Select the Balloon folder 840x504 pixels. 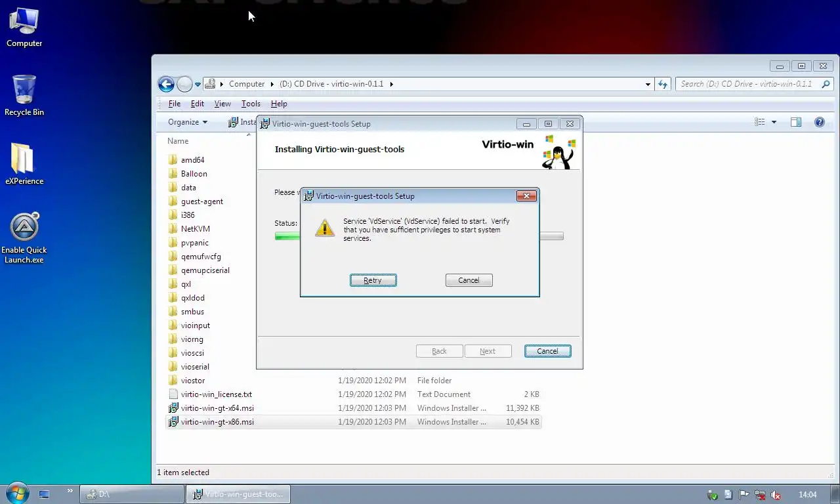[x=194, y=174]
